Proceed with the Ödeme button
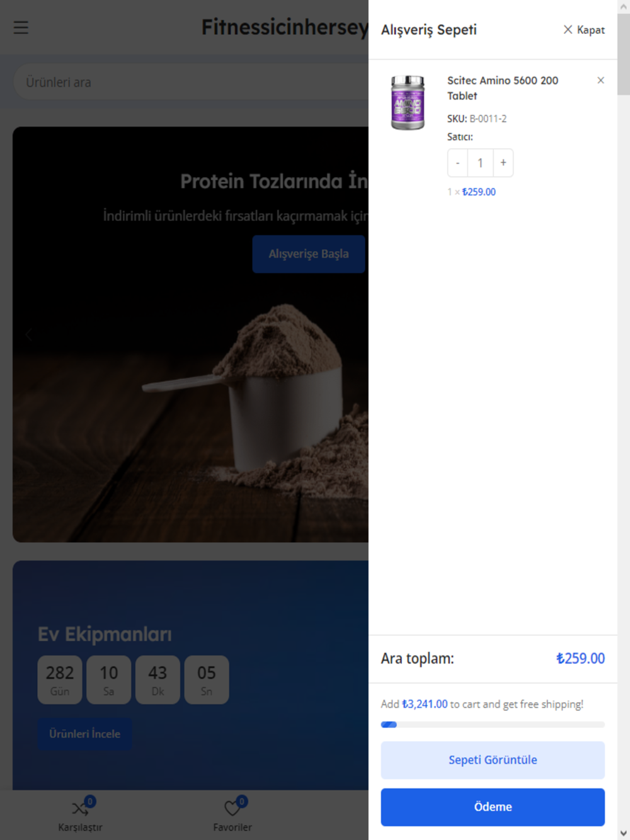This screenshot has width=630, height=840. 493,807
